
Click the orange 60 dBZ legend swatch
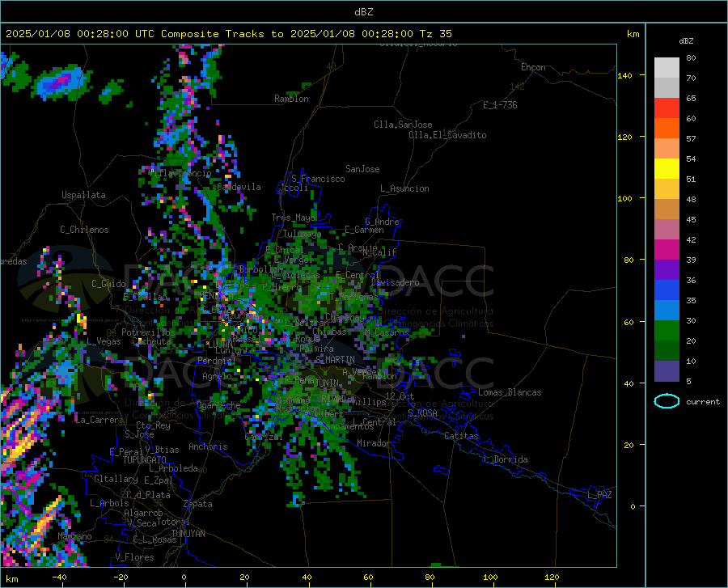(667, 128)
